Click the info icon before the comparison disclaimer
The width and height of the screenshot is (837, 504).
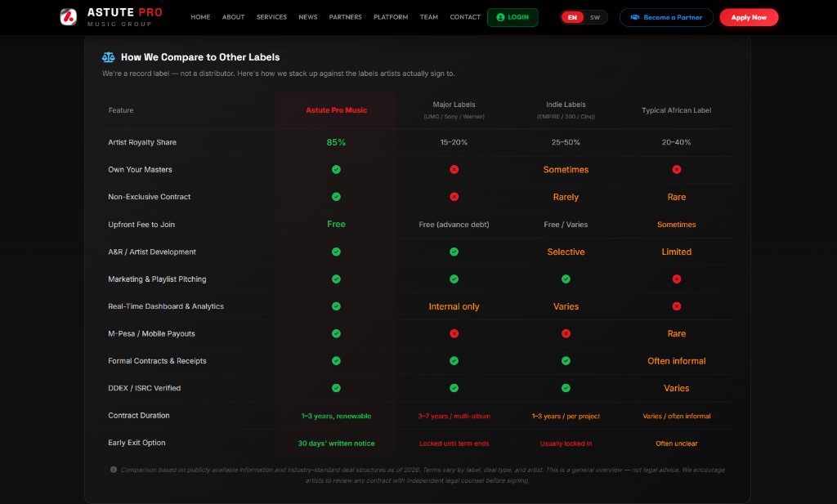click(x=113, y=470)
